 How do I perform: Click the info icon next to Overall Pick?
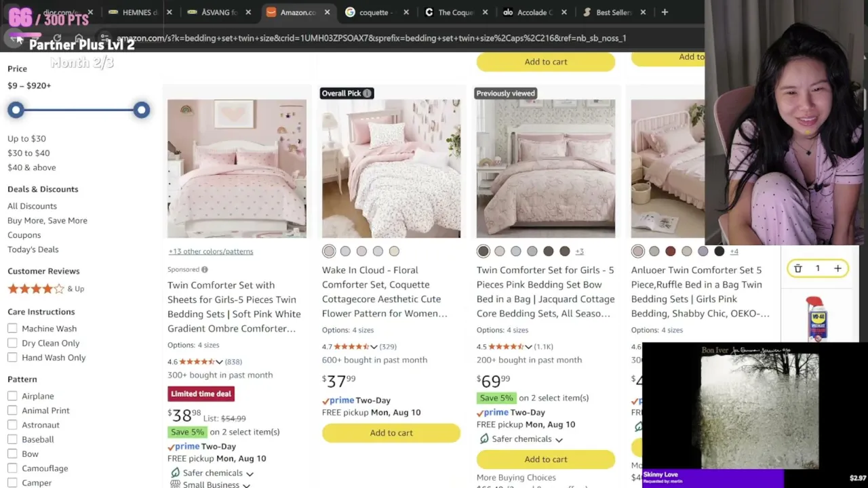click(x=367, y=94)
